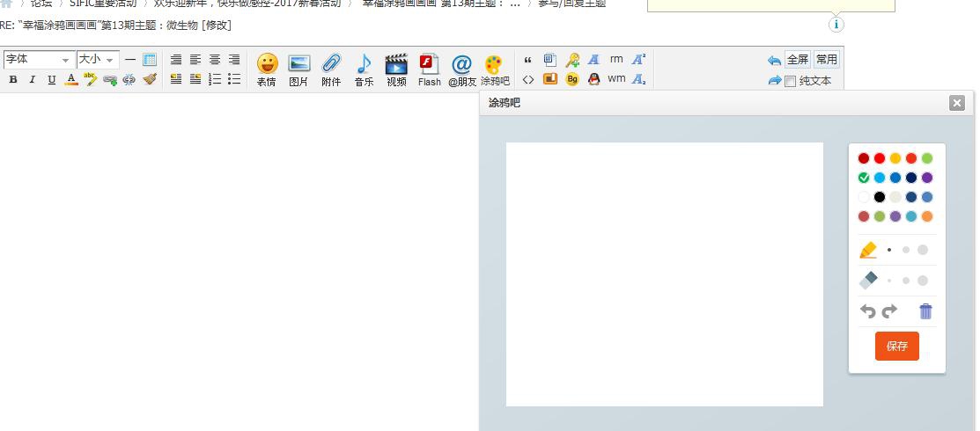The image size is (980, 431).
Task: Insert an emoticon with the 表情 icon
Action: (267, 69)
